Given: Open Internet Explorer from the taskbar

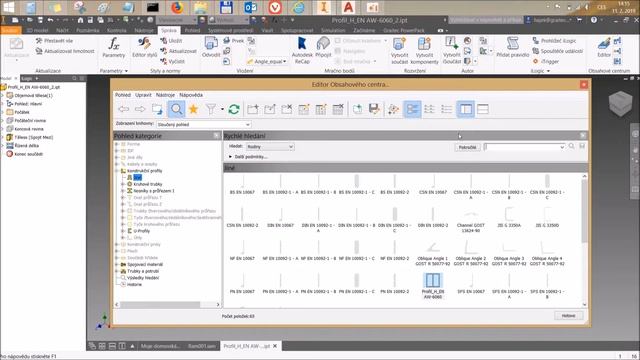Looking at the screenshot, I should [x=299, y=7].
